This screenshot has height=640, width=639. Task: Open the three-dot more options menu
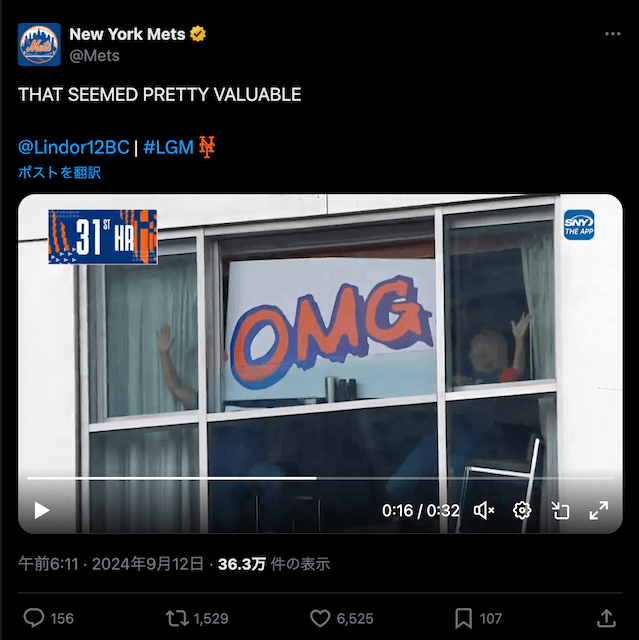pyautogui.click(x=612, y=34)
